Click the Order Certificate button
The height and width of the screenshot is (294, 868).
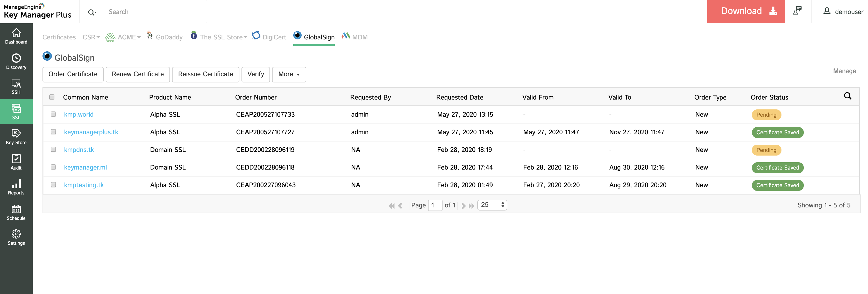pyautogui.click(x=73, y=74)
